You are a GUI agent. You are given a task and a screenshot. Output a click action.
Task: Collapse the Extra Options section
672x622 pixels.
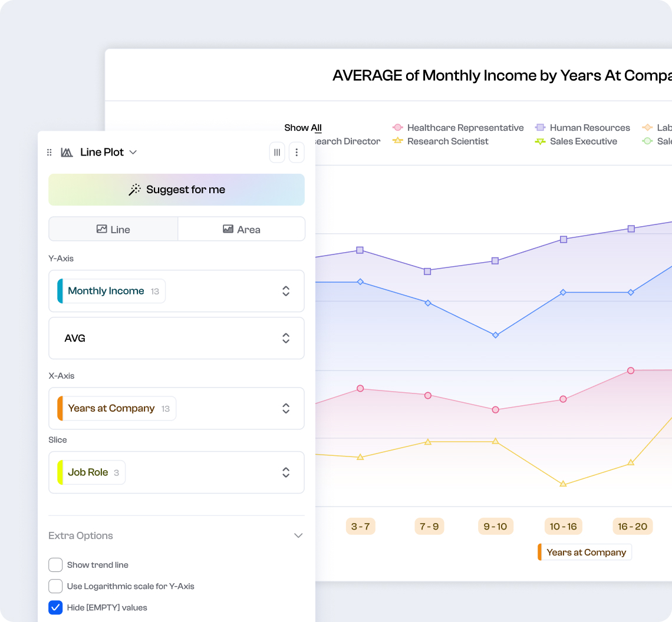(298, 535)
